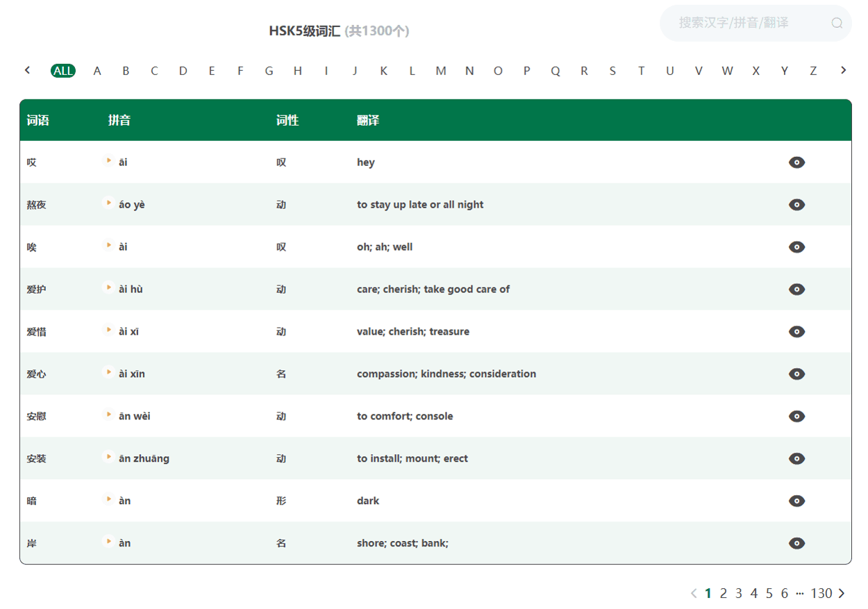This screenshot has width=868, height=609.
Task: Reveal details for the 哎 row
Action: point(796,162)
